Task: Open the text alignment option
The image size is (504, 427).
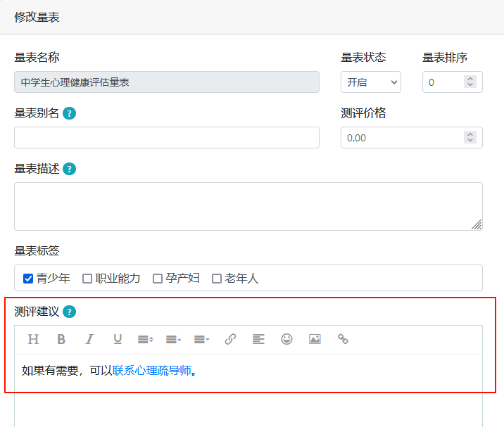Action: pyautogui.click(x=258, y=339)
